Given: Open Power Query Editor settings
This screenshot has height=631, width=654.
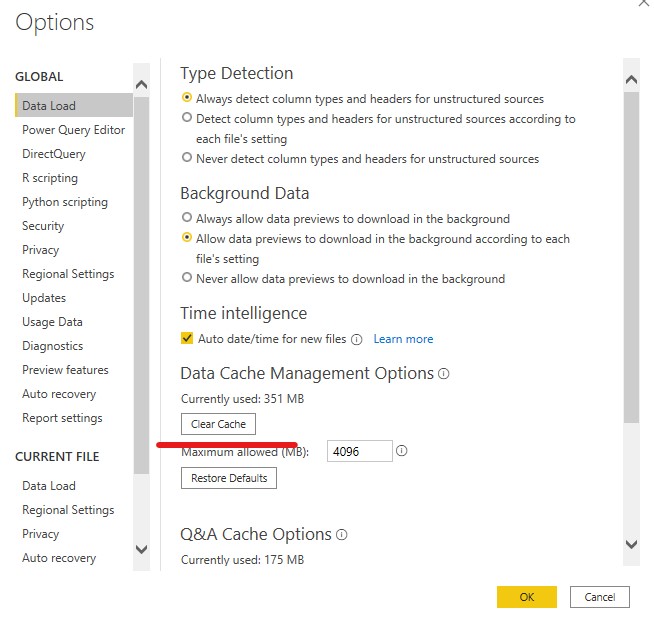Looking at the screenshot, I should (73, 130).
